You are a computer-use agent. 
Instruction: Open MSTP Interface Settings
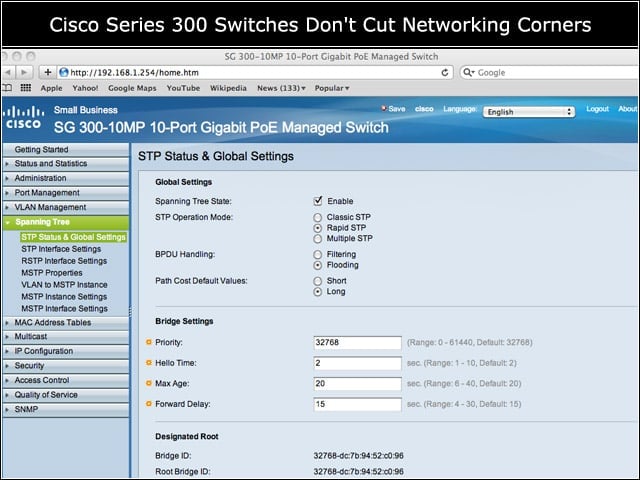[64, 309]
